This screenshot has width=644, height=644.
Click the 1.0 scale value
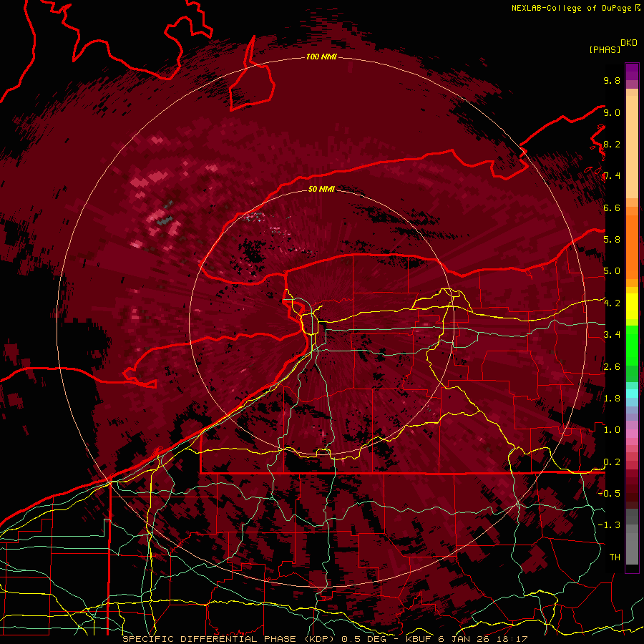612,430
